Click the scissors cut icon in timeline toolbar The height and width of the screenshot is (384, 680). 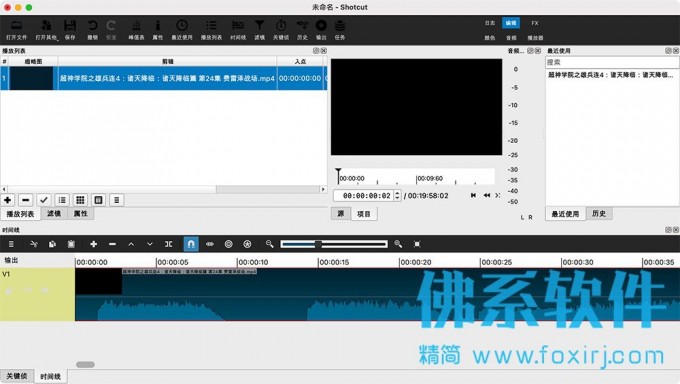(x=34, y=244)
